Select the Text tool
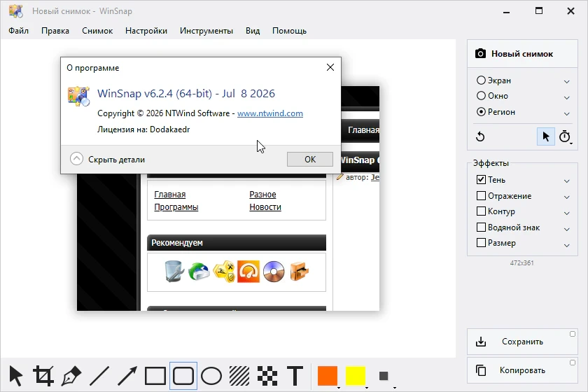This screenshot has height=392, width=588. 295,376
